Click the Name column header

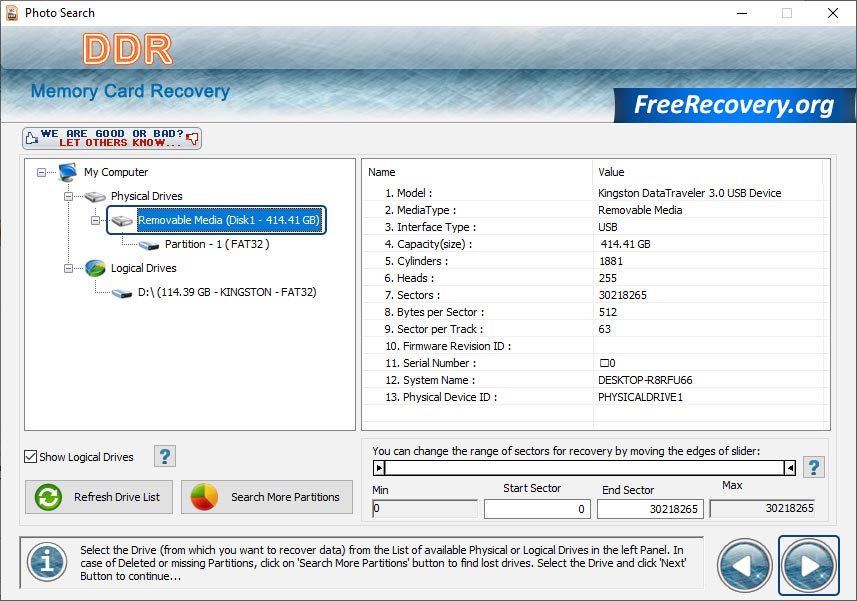coord(381,172)
